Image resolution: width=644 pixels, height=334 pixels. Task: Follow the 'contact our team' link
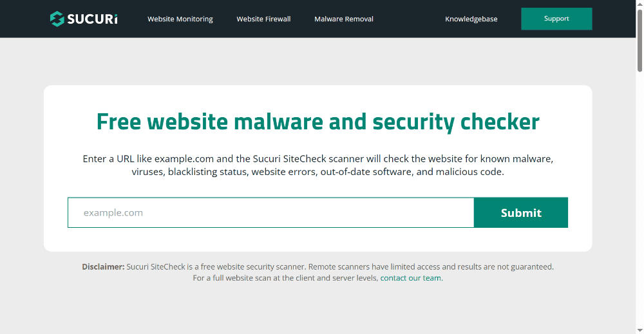[410, 278]
